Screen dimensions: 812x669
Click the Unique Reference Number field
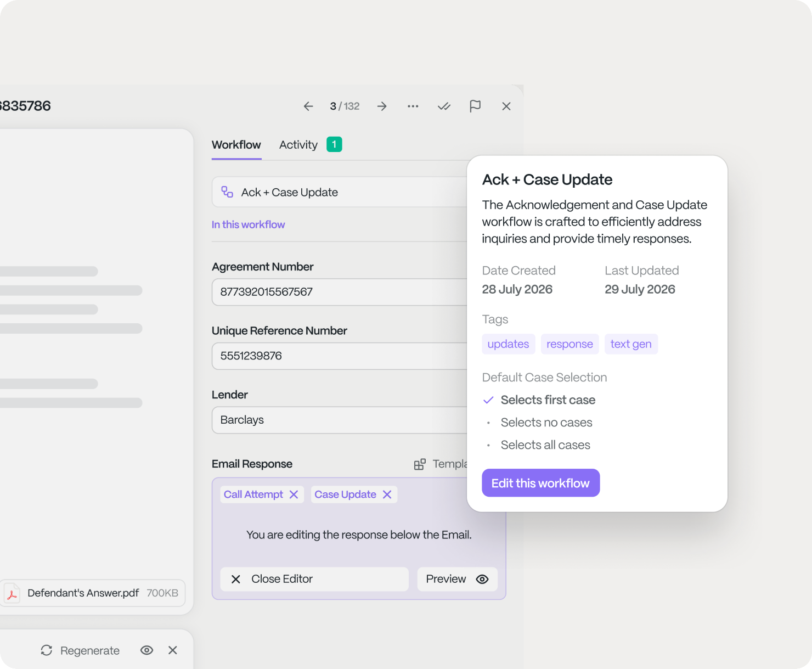340,356
